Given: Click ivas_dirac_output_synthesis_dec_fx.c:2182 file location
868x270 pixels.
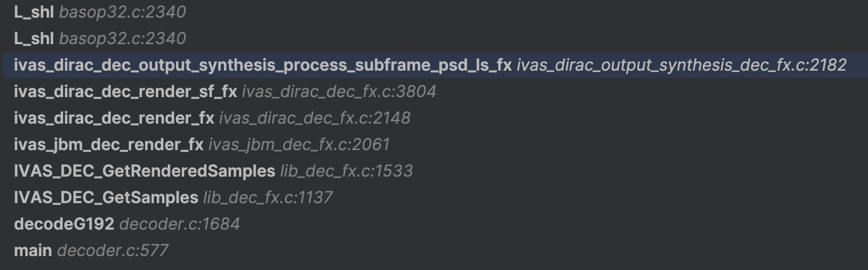Looking at the screenshot, I should point(681,65).
